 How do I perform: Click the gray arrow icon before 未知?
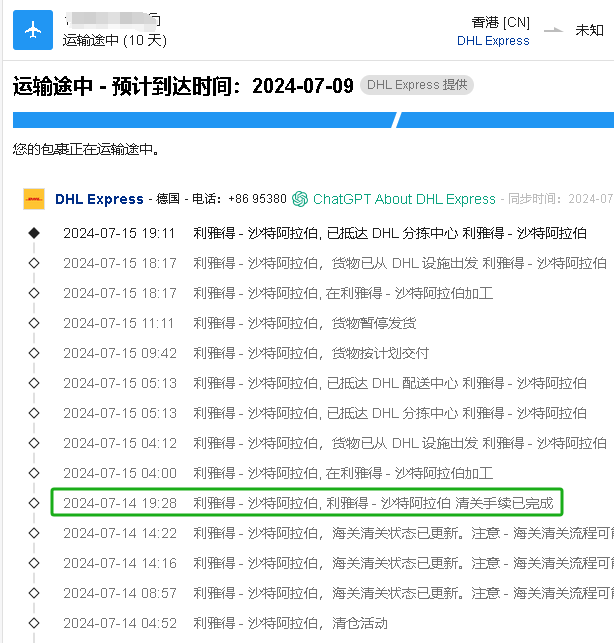pos(553,30)
